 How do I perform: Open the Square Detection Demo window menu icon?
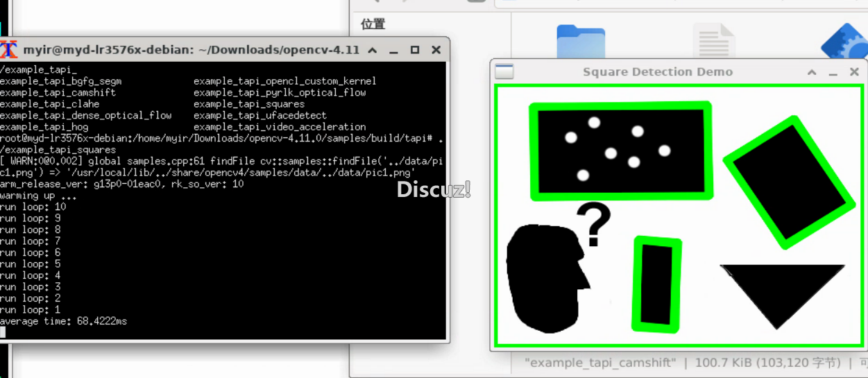(504, 71)
